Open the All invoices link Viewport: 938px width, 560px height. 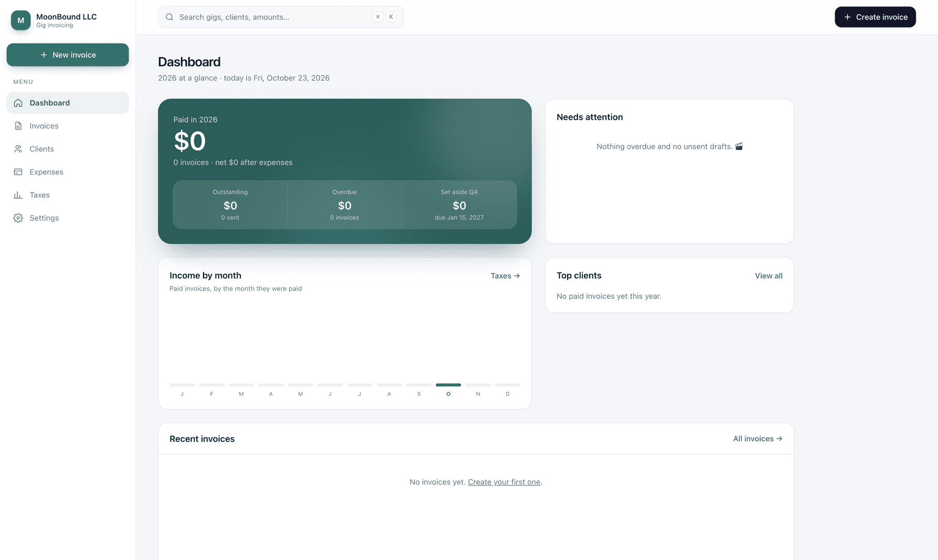758,439
